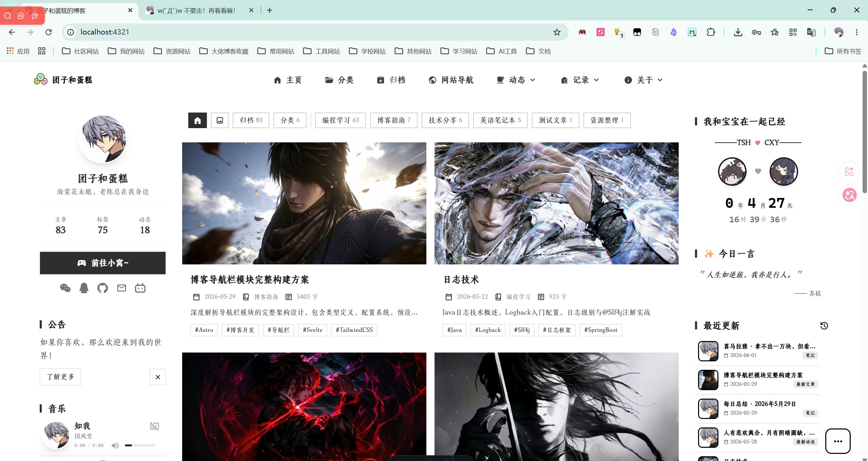Viewport: 868px width, 461px height.
Task: Open Chrome's three-dot menu
Action: (x=856, y=32)
